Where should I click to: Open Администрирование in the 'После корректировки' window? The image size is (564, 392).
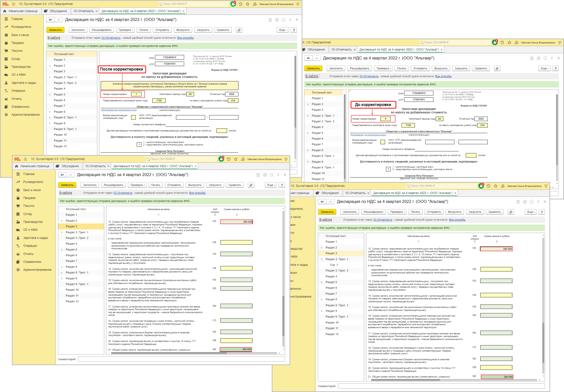pyautogui.click(x=25, y=115)
